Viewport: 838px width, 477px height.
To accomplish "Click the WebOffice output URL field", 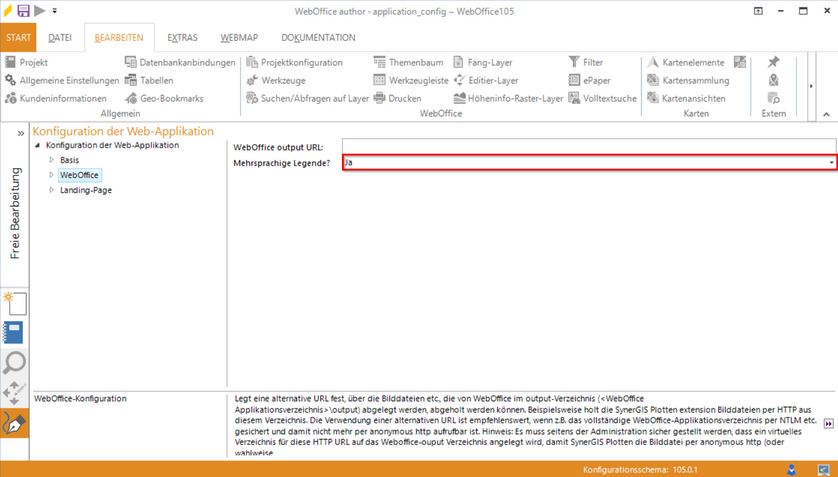I will 587,147.
